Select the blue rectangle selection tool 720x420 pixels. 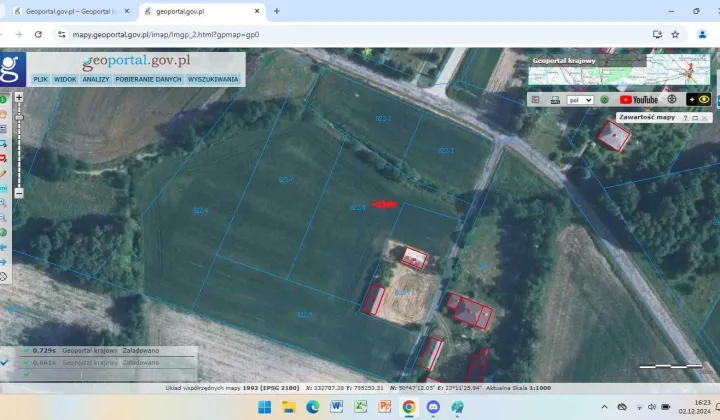pos(3,144)
